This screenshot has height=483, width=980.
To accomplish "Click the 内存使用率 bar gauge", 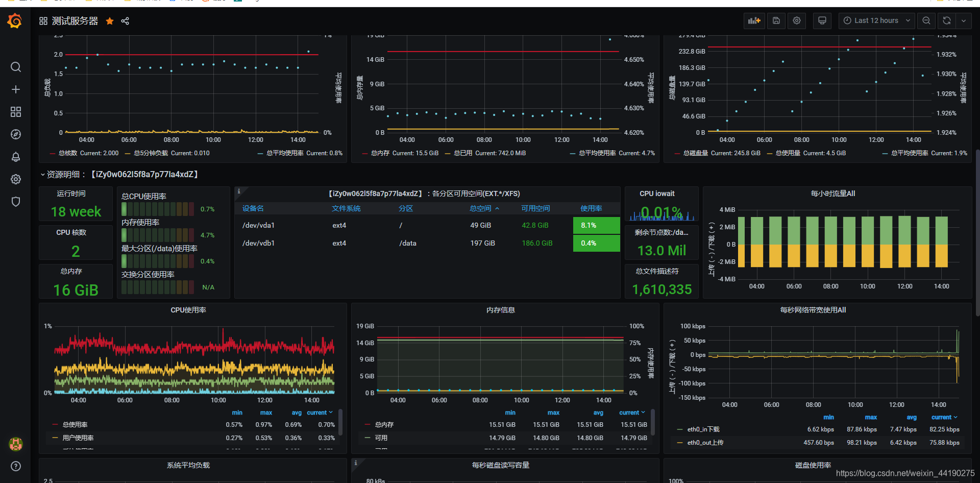I will click(158, 235).
